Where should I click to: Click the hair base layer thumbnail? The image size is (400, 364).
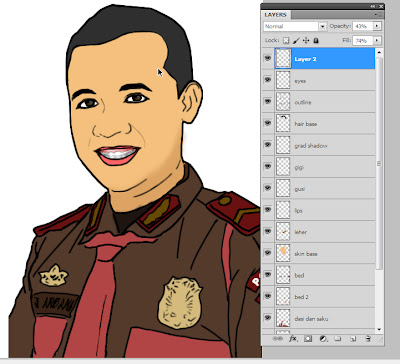[283, 123]
